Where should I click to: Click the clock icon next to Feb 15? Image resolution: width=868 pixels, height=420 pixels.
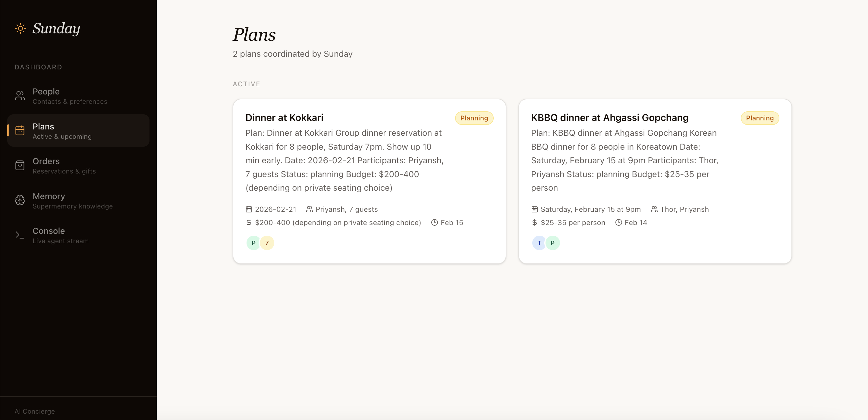point(435,223)
